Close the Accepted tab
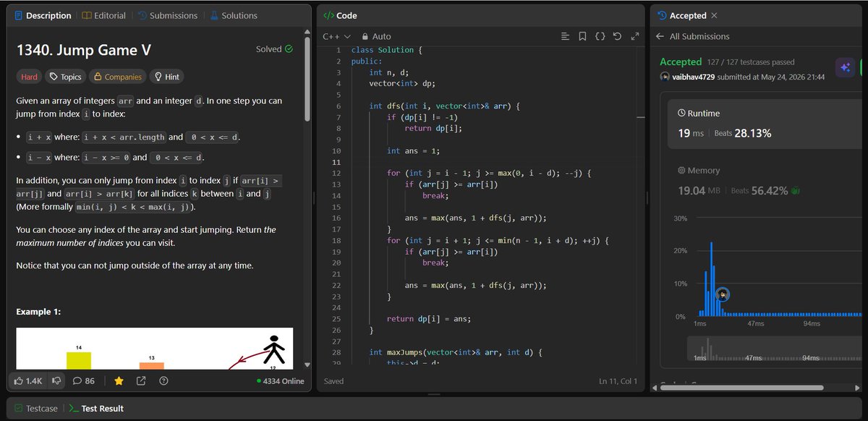Image resolution: width=868 pixels, height=421 pixels. coord(715,15)
